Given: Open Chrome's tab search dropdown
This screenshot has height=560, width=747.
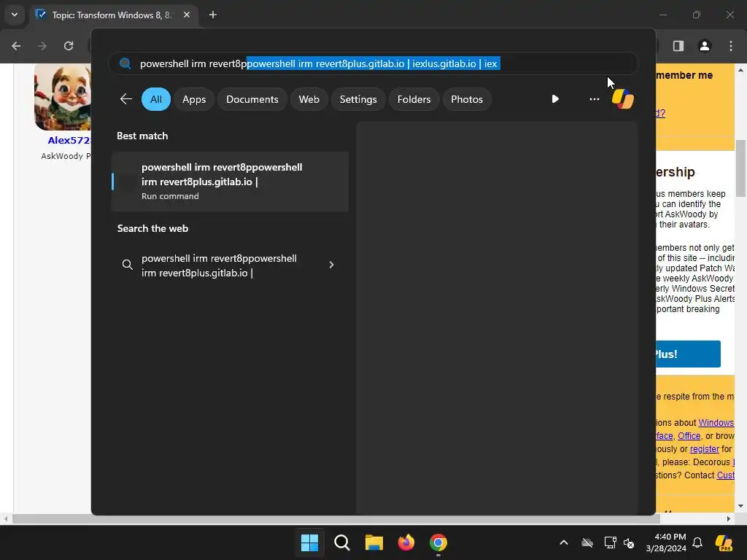Looking at the screenshot, I should coord(15,15).
